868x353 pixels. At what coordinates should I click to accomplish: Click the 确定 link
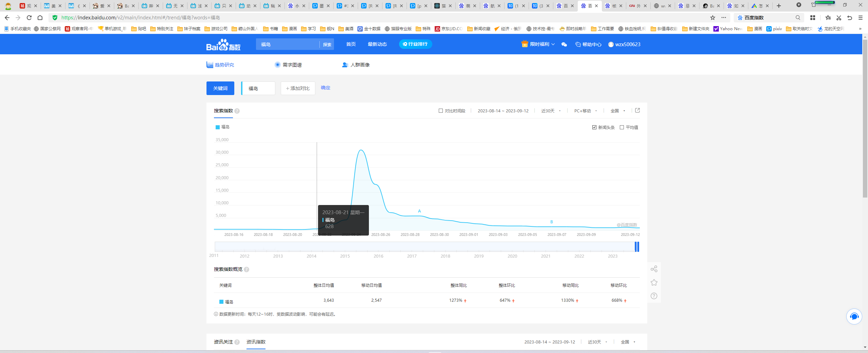(x=325, y=88)
